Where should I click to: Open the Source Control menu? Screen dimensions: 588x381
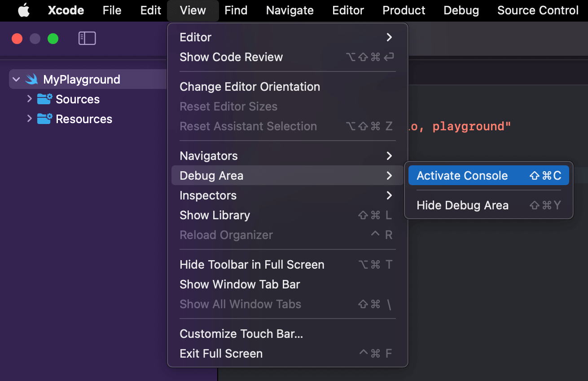(538, 10)
